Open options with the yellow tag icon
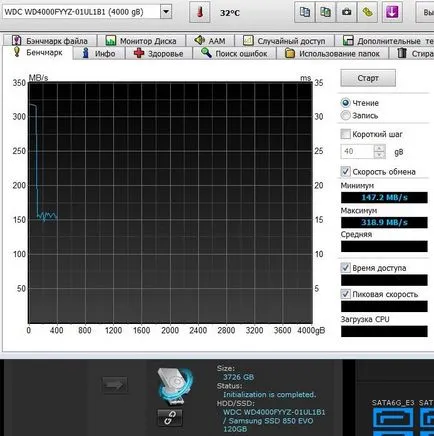The image size is (434, 436). 367,12
